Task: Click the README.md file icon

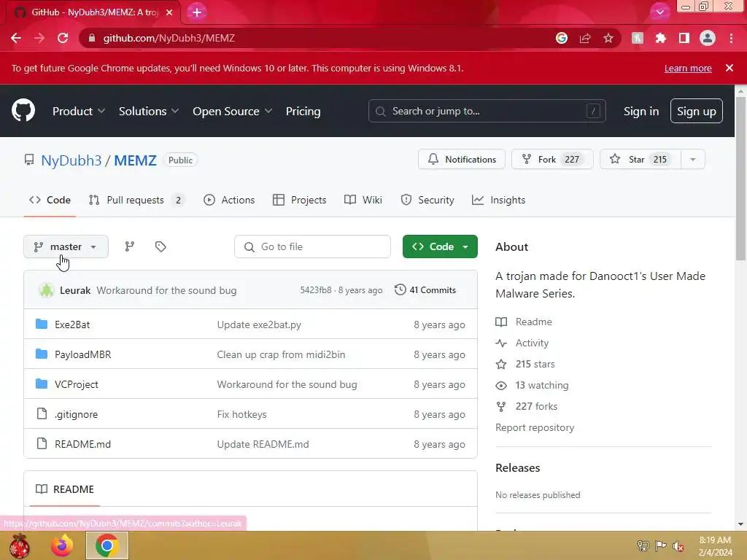Action: point(42,444)
